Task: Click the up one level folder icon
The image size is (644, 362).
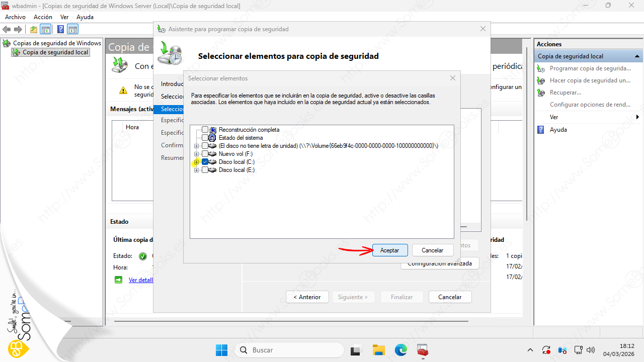Action: 34,29
